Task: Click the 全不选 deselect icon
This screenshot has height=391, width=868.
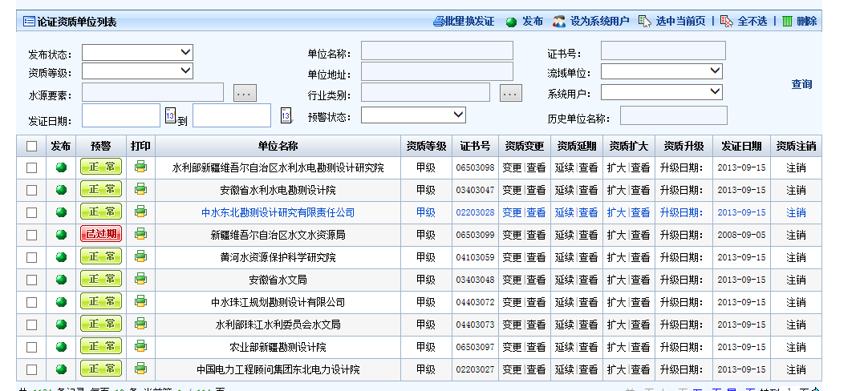Action: tap(726, 22)
